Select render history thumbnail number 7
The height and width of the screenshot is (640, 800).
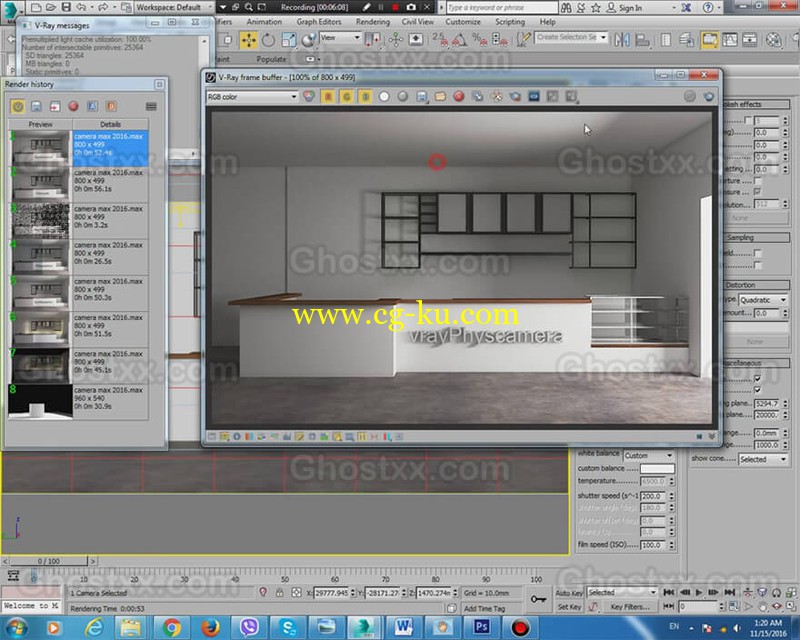(40, 366)
